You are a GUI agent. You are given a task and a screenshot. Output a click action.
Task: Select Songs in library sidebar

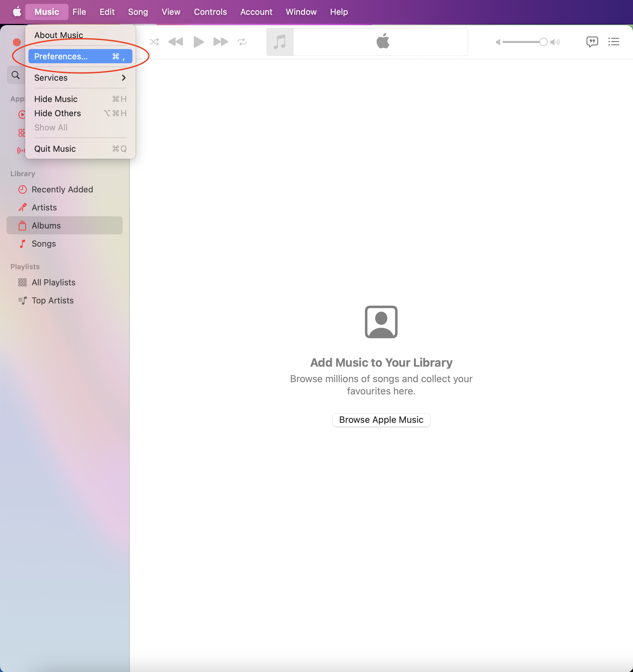(x=43, y=243)
